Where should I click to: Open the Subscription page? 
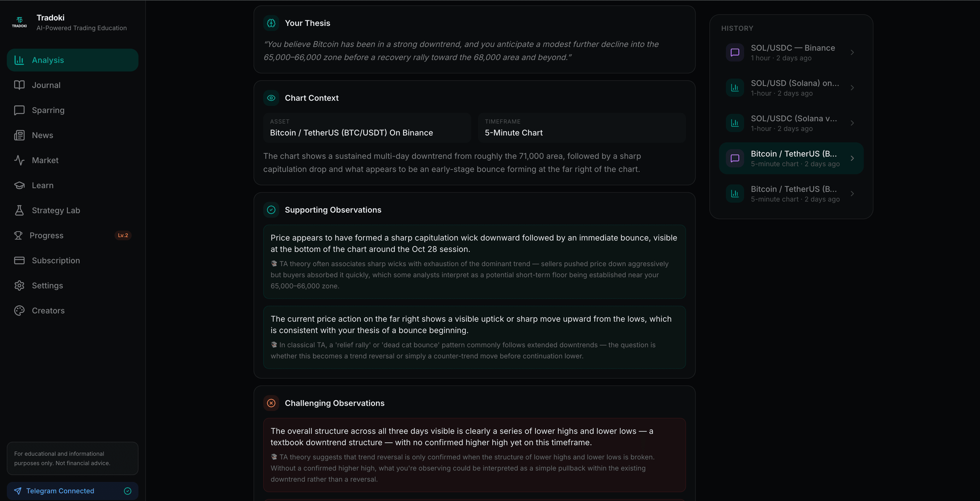(x=55, y=260)
